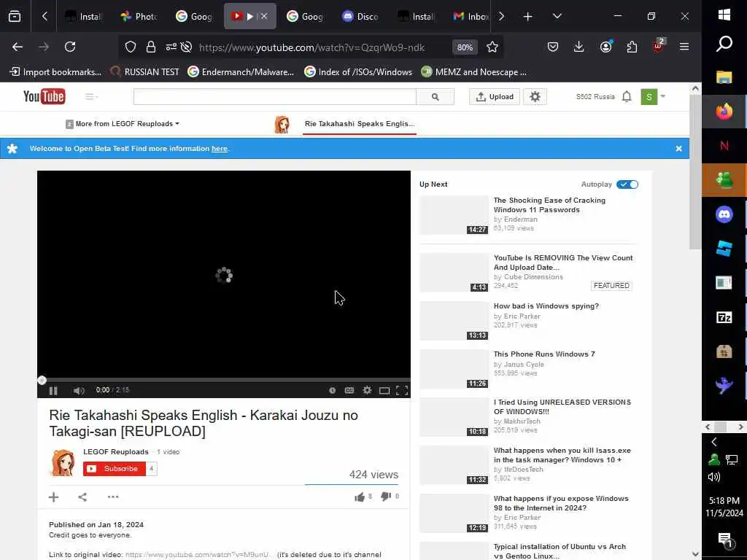Open the Pocket save icon
The height and width of the screenshot is (560, 747).
[x=553, y=47]
